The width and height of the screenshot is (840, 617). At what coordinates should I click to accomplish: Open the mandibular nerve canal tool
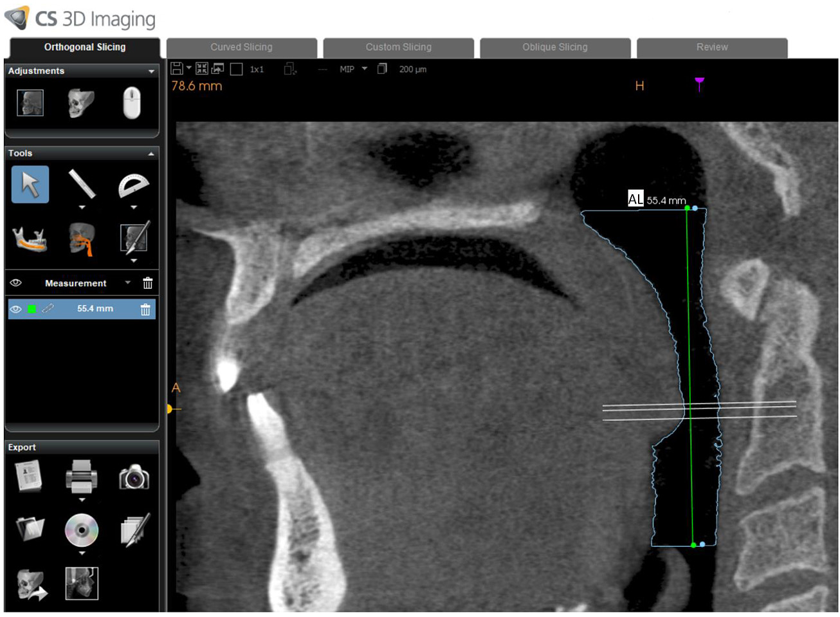coord(30,239)
